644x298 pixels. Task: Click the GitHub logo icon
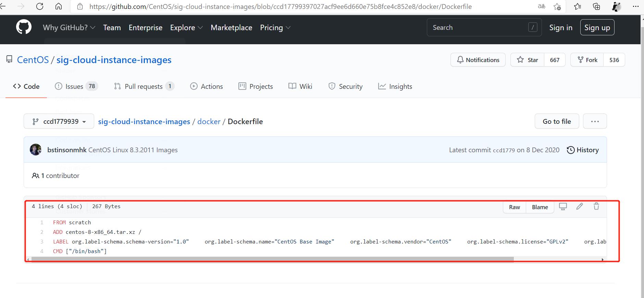24,27
